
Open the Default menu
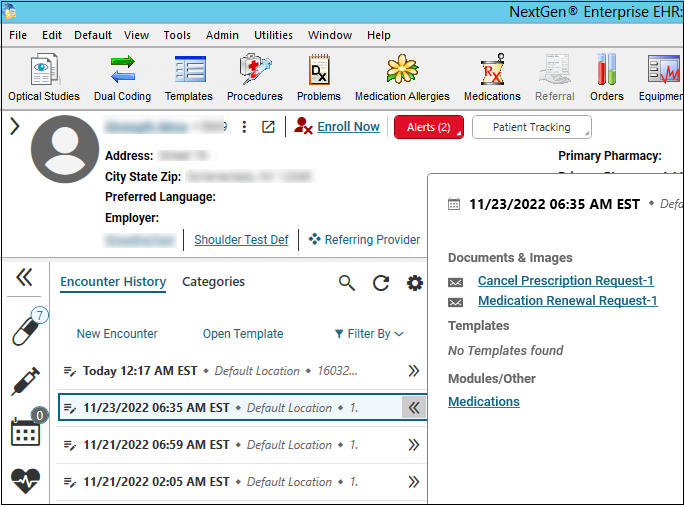[93, 35]
